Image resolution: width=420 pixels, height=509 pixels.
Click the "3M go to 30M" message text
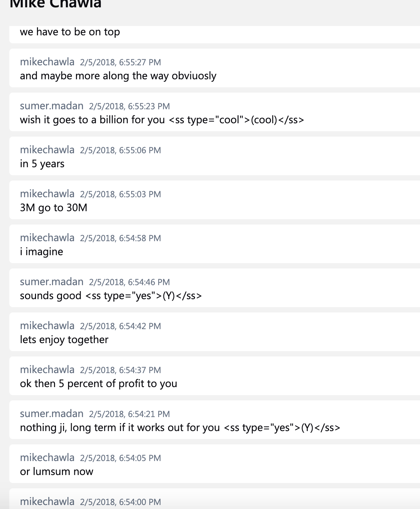pos(54,208)
